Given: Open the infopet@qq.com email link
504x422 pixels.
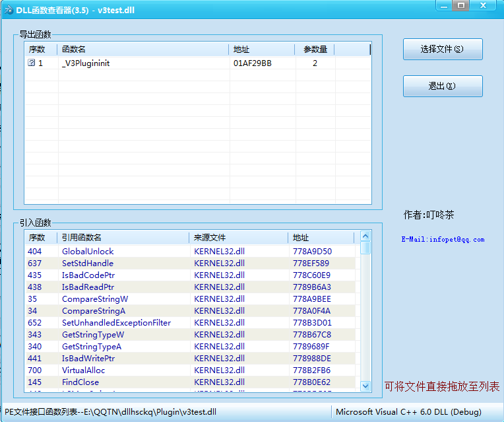Looking at the screenshot, I should point(442,240).
